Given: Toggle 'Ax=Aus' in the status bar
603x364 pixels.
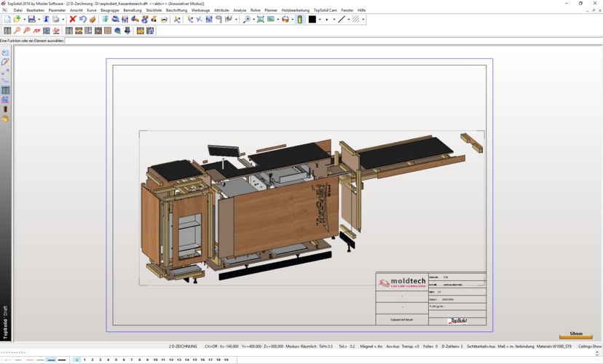Looking at the screenshot, I should pyautogui.click(x=393, y=347).
